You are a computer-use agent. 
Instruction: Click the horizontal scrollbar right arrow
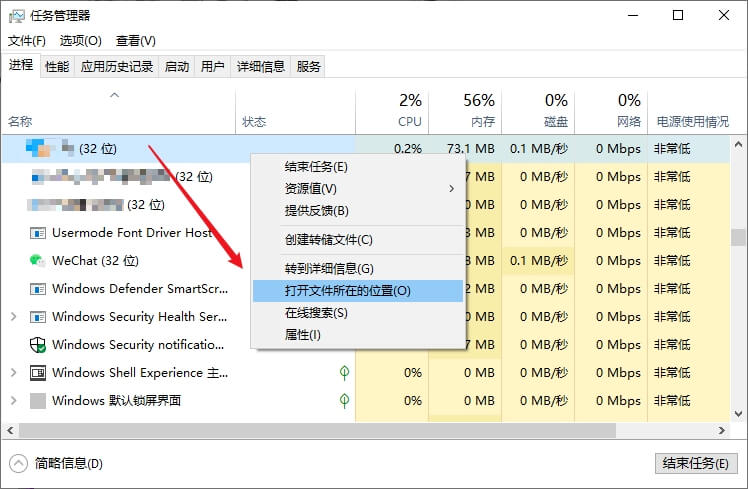point(722,430)
